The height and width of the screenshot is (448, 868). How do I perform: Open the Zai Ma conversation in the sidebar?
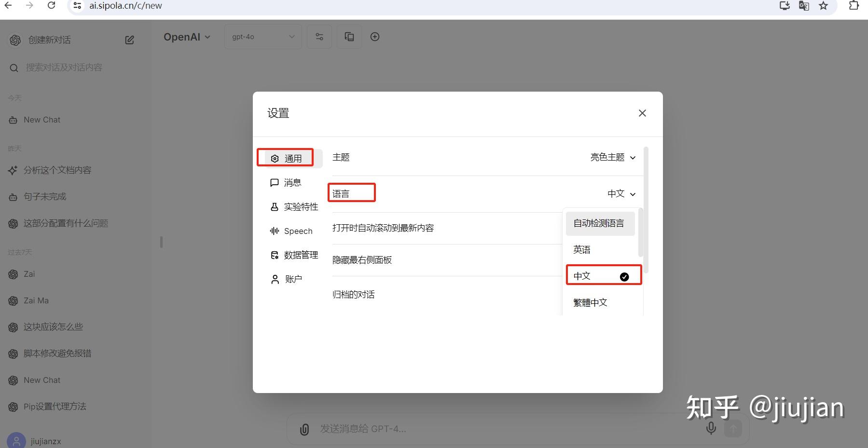(x=36, y=300)
